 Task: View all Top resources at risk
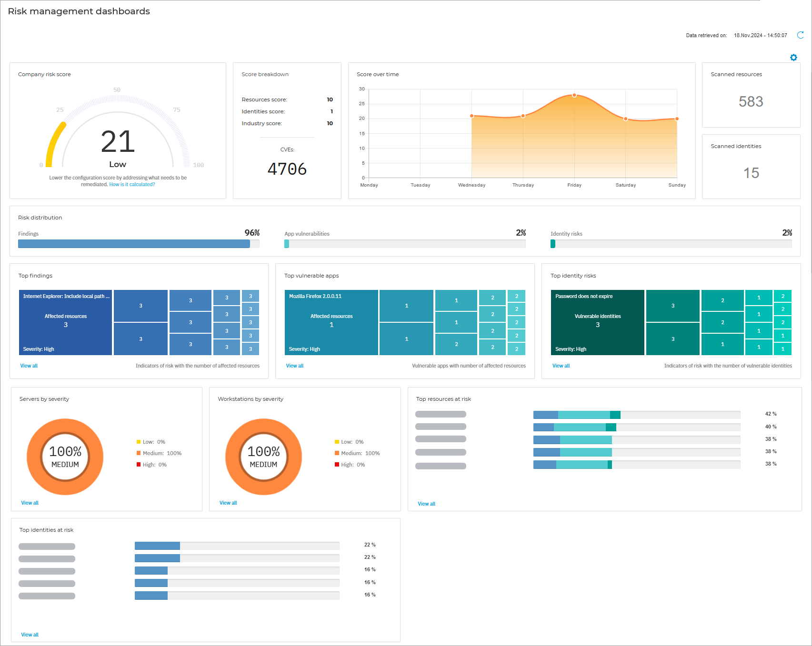[426, 504]
